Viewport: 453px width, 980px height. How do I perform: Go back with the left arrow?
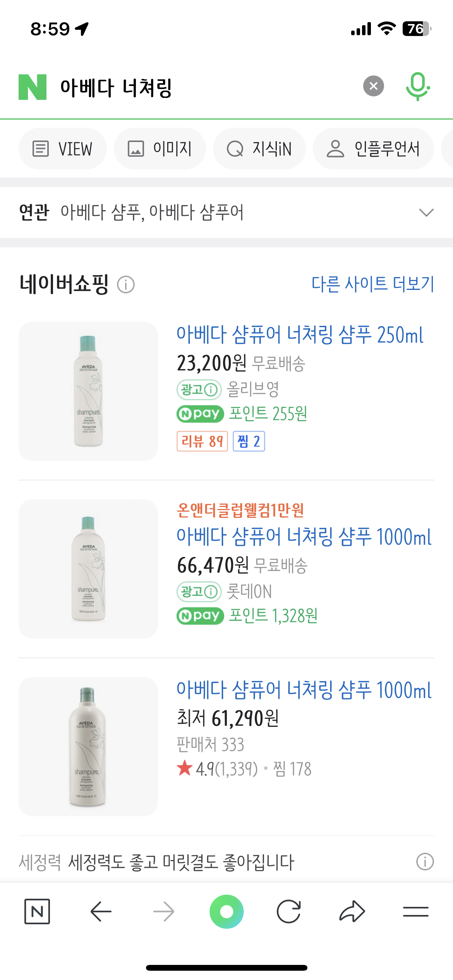pos(101,911)
